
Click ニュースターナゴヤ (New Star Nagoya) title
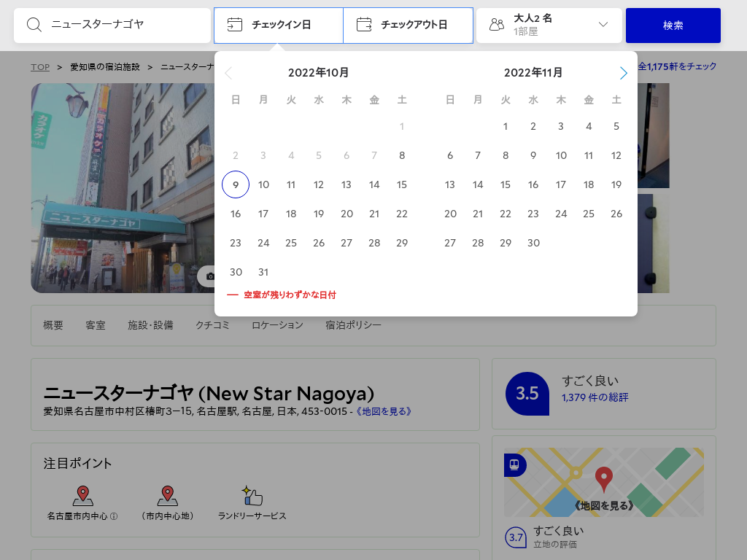coord(209,394)
